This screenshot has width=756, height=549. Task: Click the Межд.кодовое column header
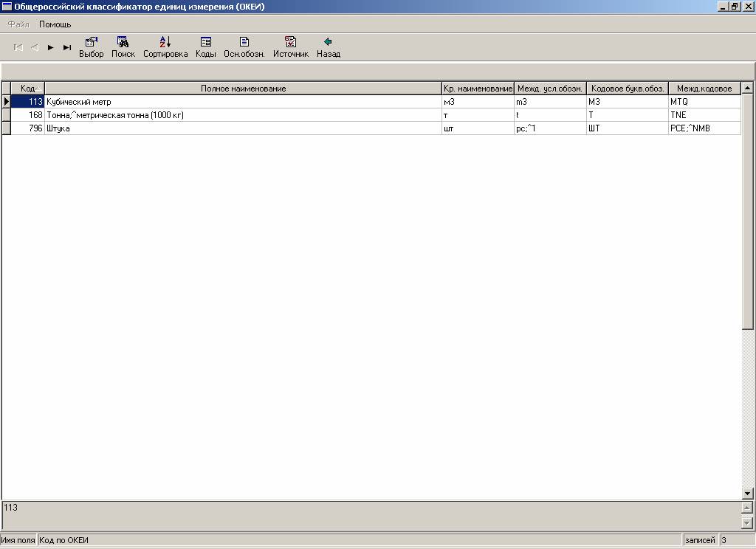pos(704,89)
